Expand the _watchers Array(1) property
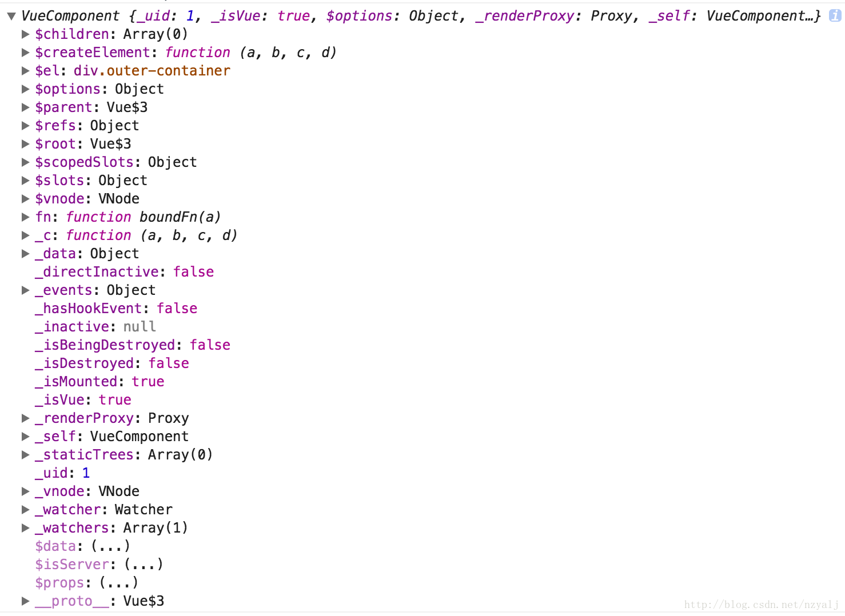This screenshot has width=845, height=616. [25, 528]
